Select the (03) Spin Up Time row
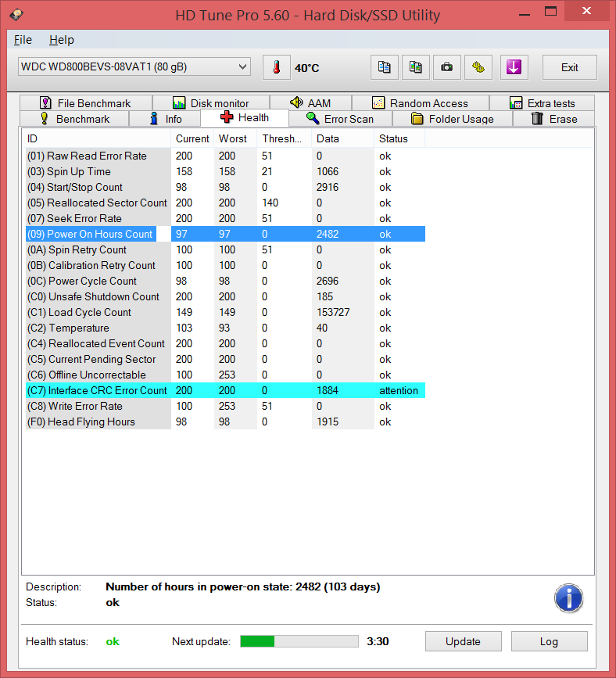This screenshot has width=616, height=678. pyautogui.click(x=225, y=171)
